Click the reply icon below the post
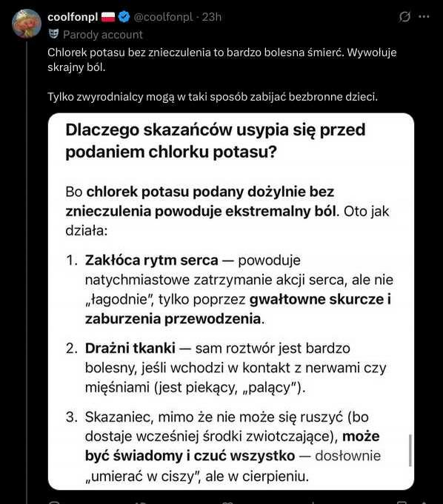The image size is (443, 504). (x=54, y=502)
